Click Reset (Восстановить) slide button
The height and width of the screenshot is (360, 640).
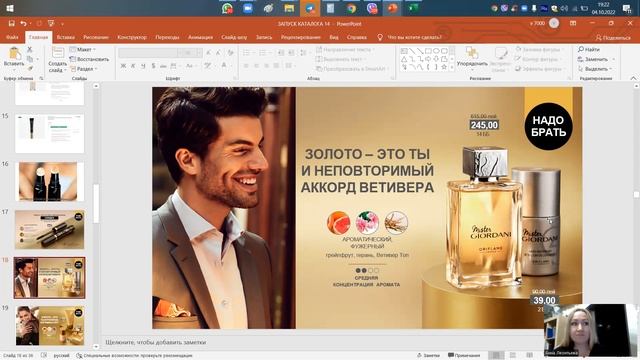89,59
